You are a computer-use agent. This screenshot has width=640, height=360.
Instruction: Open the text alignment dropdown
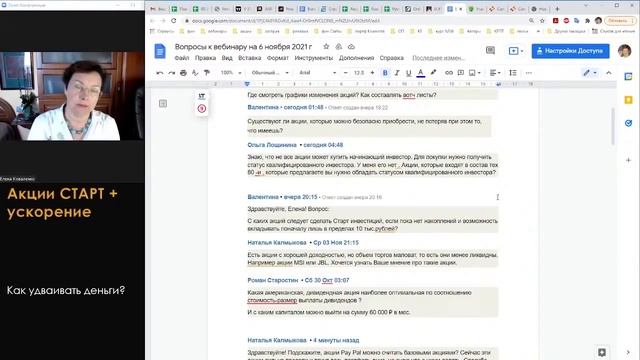(496, 73)
